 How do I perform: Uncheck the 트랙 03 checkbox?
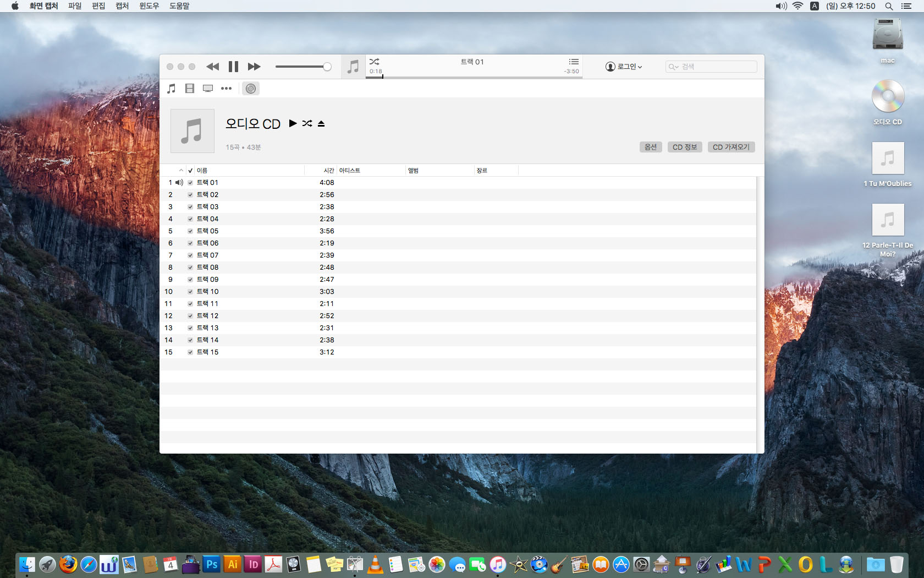(x=190, y=207)
